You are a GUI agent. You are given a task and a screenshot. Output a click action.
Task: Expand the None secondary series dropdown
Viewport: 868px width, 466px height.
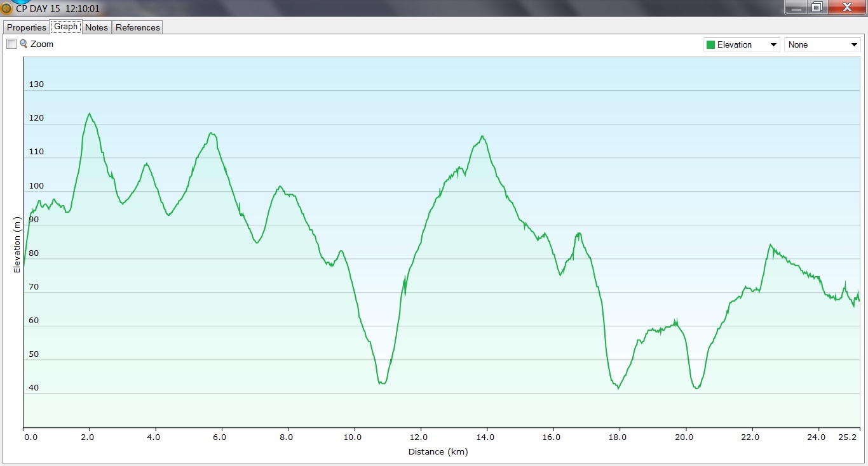click(x=854, y=45)
